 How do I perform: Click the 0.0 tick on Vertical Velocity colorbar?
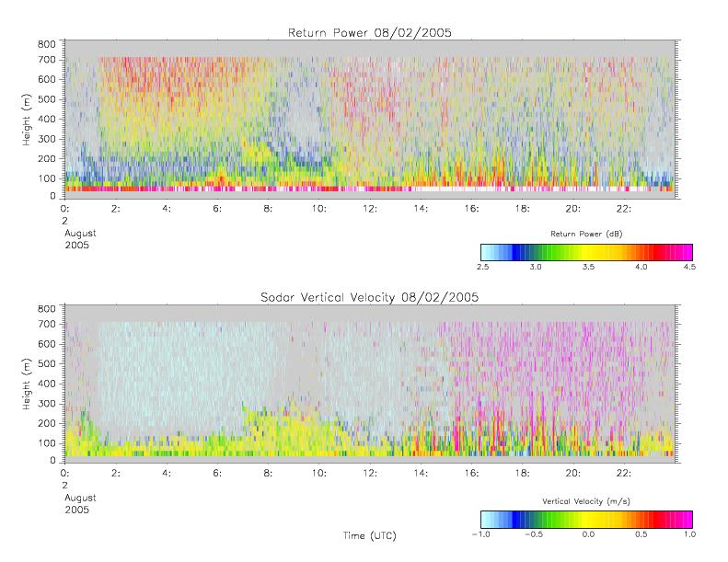click(x=588, y=534)
